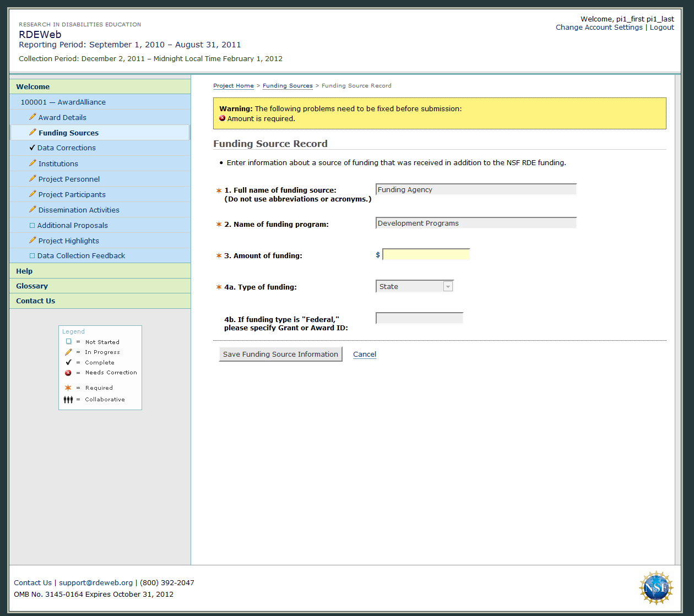Click the checkmark icon next to Data Corrections
This screenshot has width=694, height=616.
[32, 148]
